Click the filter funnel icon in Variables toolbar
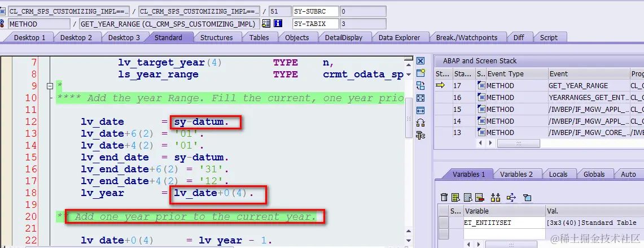 pos(527,198)
